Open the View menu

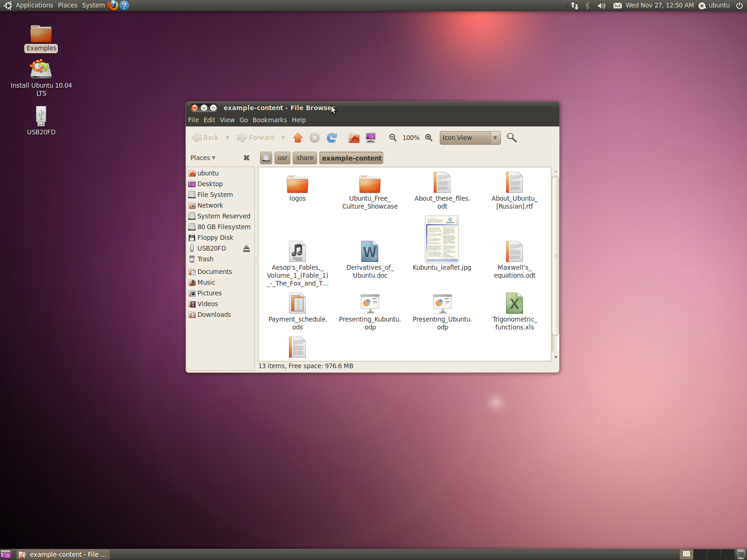coord(227,120)
